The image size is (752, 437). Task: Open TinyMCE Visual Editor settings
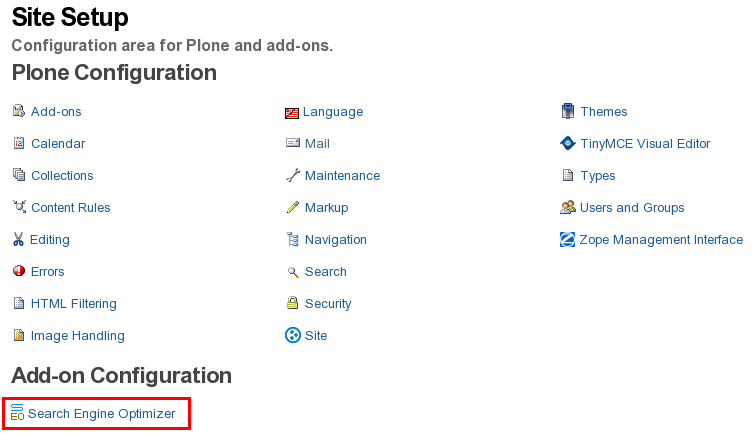pyautogui.click(x=645, y=144)
